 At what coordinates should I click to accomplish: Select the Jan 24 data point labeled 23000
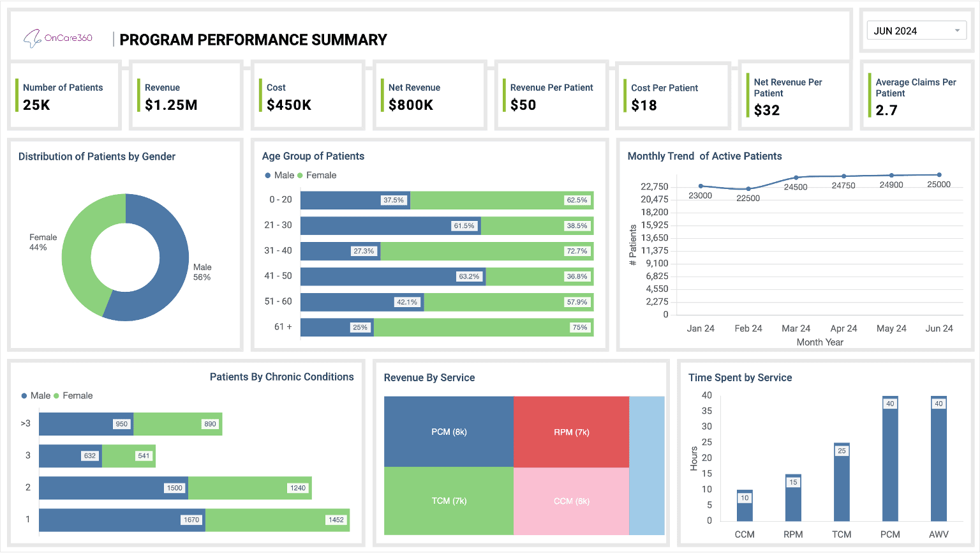coord(701,186)
